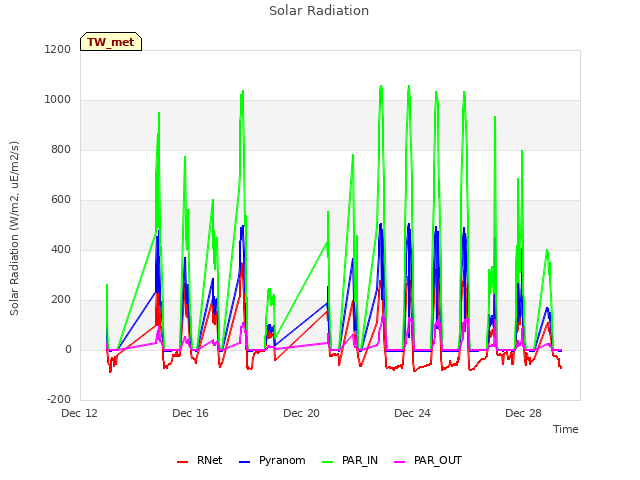Click the Dec 20 x-axis tick label
This screenshot has height=480, width=640.
tap(302, 413)
